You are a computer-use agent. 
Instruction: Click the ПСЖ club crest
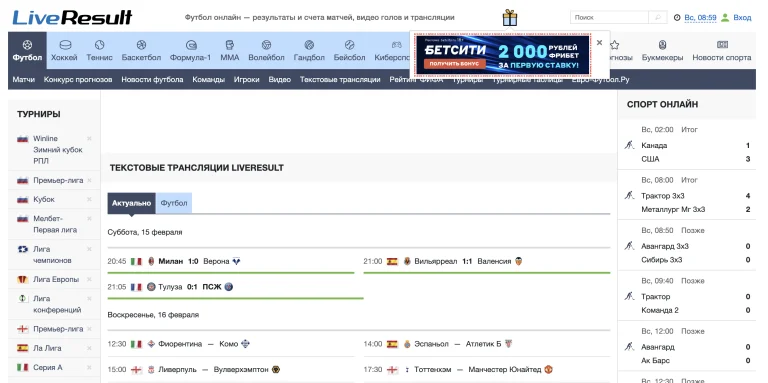(229, 287)
